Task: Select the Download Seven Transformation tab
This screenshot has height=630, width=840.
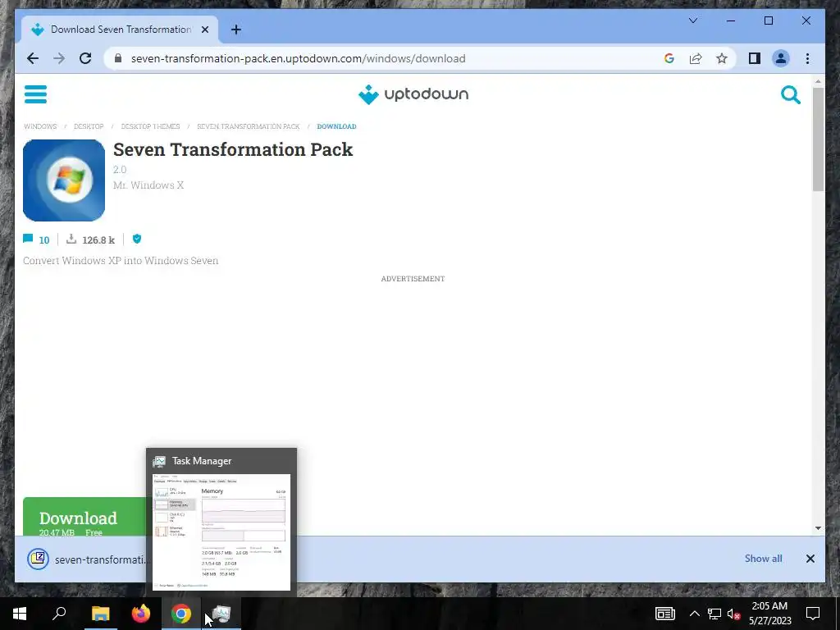Action: [120, 30]
